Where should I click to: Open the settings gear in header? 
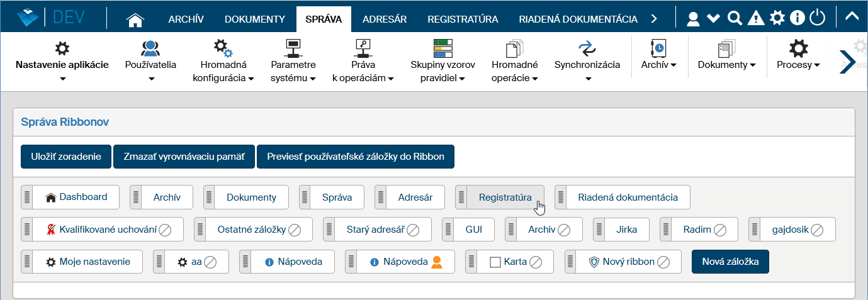(777, 18)
